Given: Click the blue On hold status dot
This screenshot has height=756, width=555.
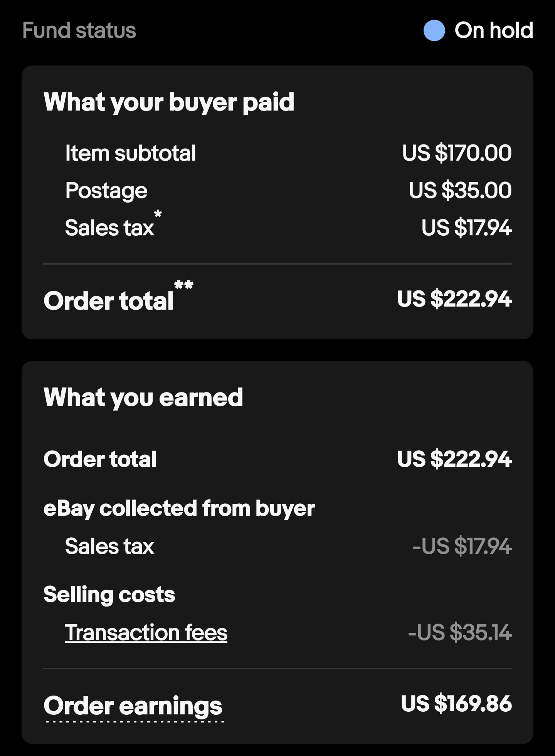Looking at the screenshot, I should tap(434, 30).
